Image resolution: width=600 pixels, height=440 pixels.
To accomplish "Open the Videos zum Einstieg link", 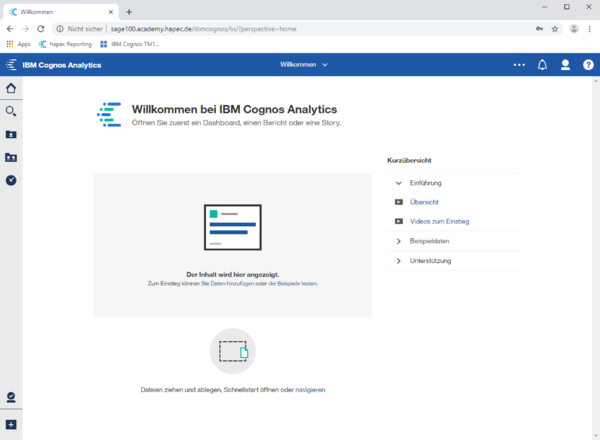I will pos(439,221).
